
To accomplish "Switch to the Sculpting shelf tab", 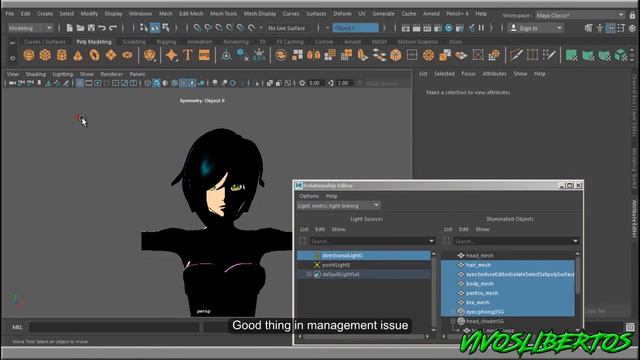I will 134,42.
